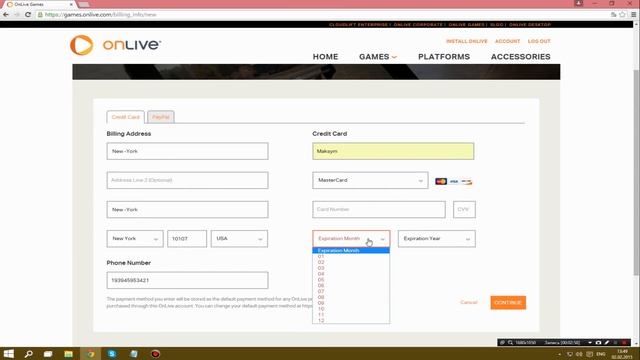Switch to the Credit Card tab
The image size is (640, 360).
coord(125,117)
